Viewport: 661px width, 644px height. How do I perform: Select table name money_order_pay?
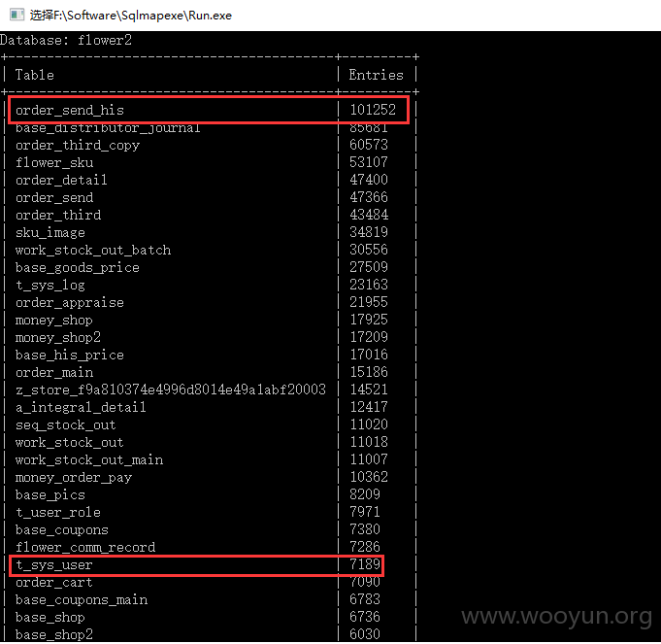[74, 477]
